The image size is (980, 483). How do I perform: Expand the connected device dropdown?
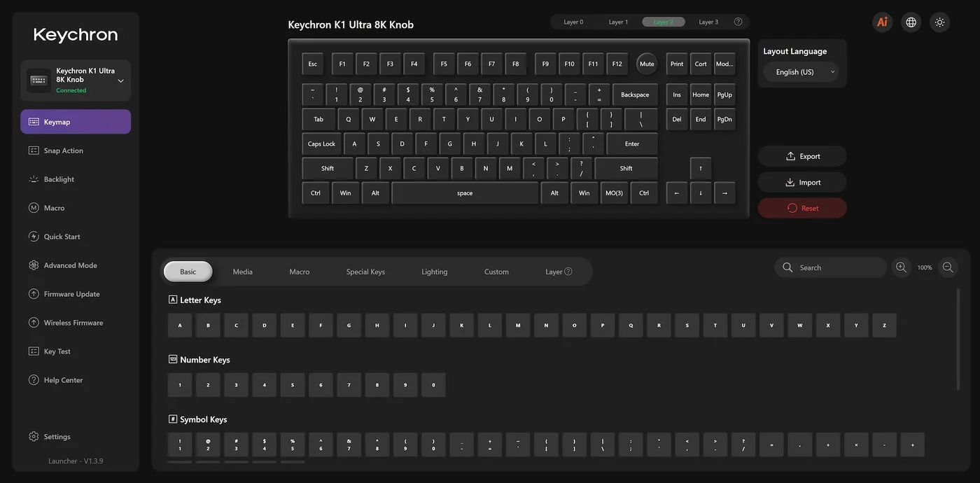click(x=120, y=80)
